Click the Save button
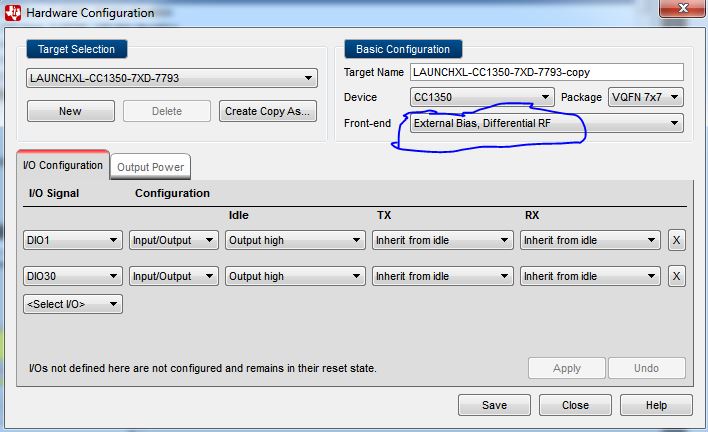Screen dimensions: 708x432 (x=494, y=405)
